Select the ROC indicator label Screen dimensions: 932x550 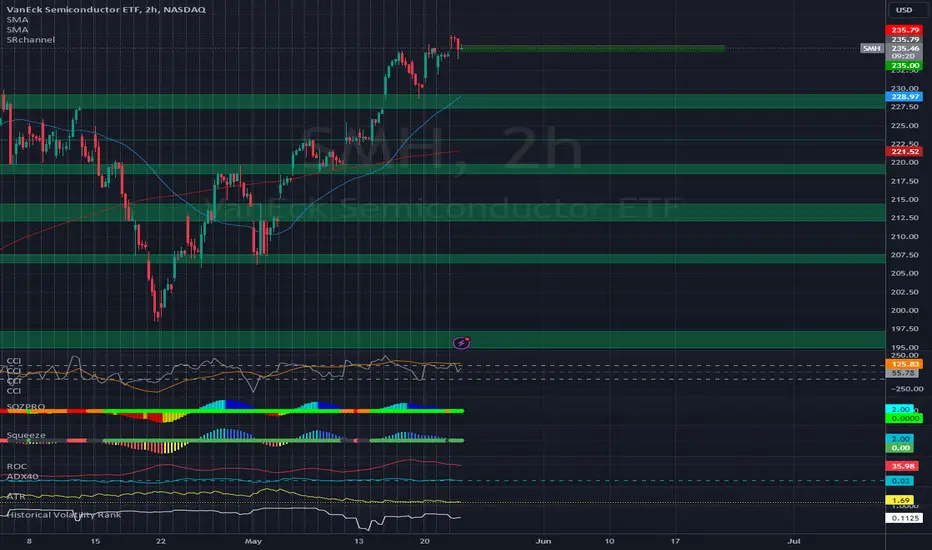pos(17,466)
